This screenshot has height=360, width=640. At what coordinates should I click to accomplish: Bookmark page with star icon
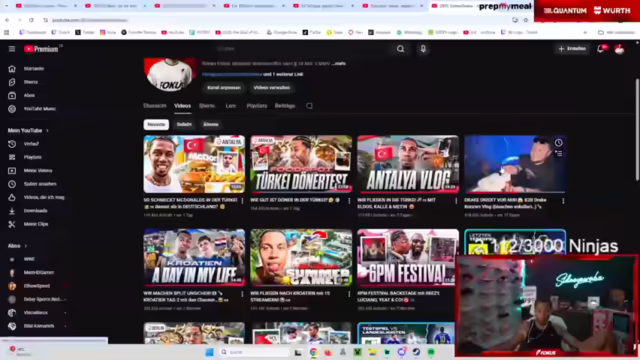(526, 20)
